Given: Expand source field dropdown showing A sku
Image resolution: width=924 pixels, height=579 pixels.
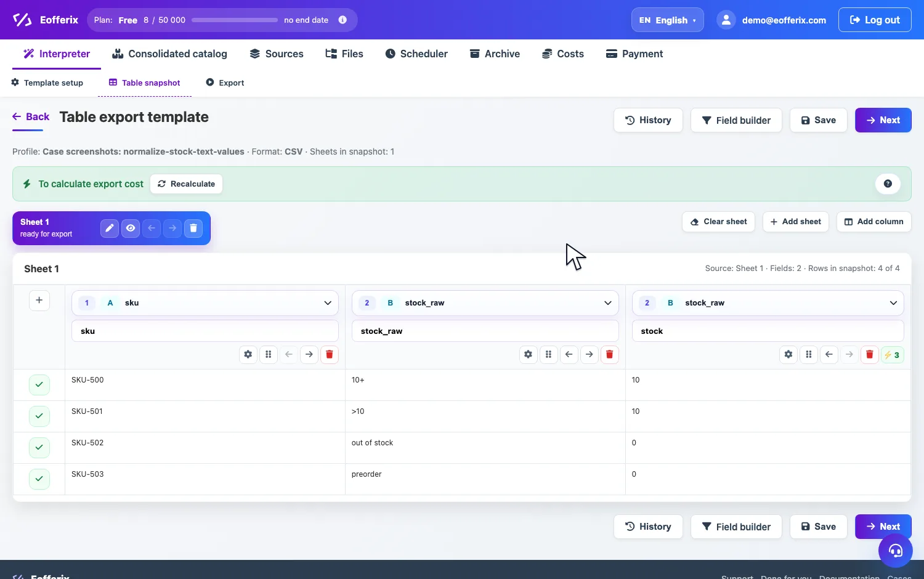Looking at the screenshot, I should pyautogui.click(x=205, y=302).
